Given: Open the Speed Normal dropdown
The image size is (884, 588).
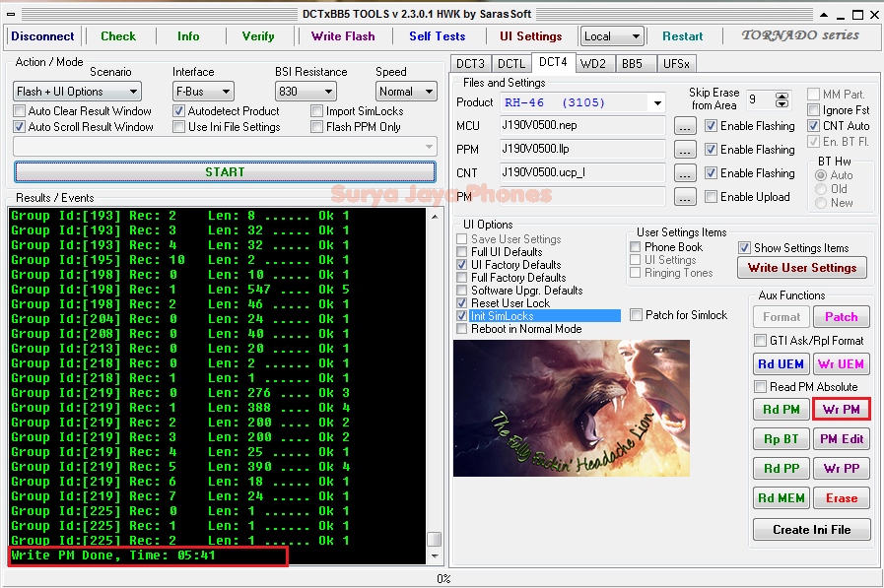Looking at the screenshot, I should (406, 92).
